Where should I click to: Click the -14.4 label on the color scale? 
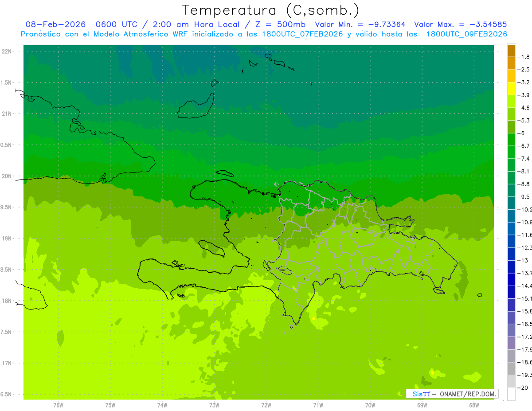coord(524,286)
